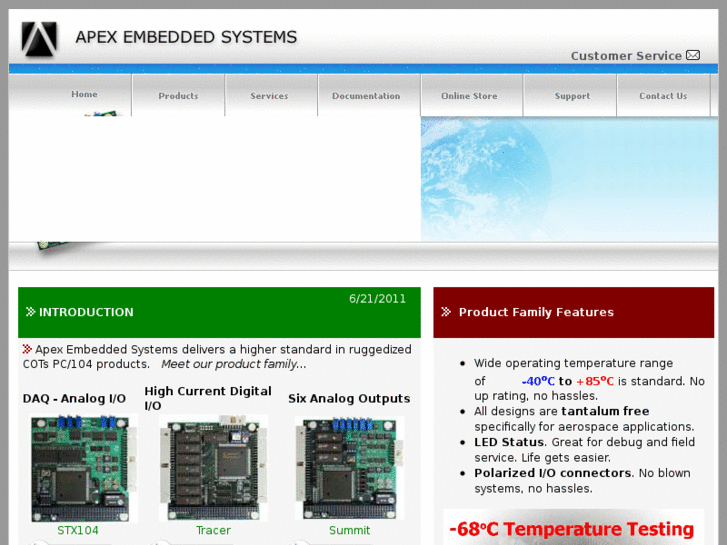
Task: Click the Product Family Features heading text
Action: 536,312
